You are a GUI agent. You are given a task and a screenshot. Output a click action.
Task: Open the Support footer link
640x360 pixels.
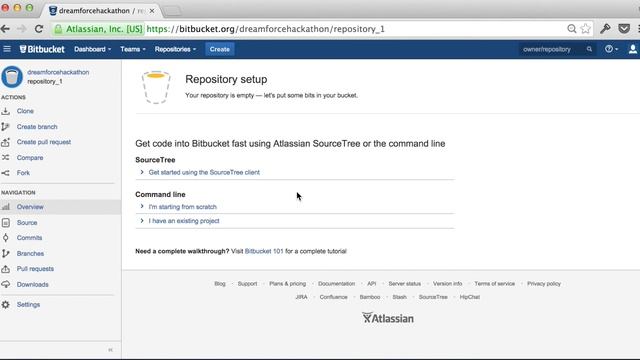pos(247,284)
